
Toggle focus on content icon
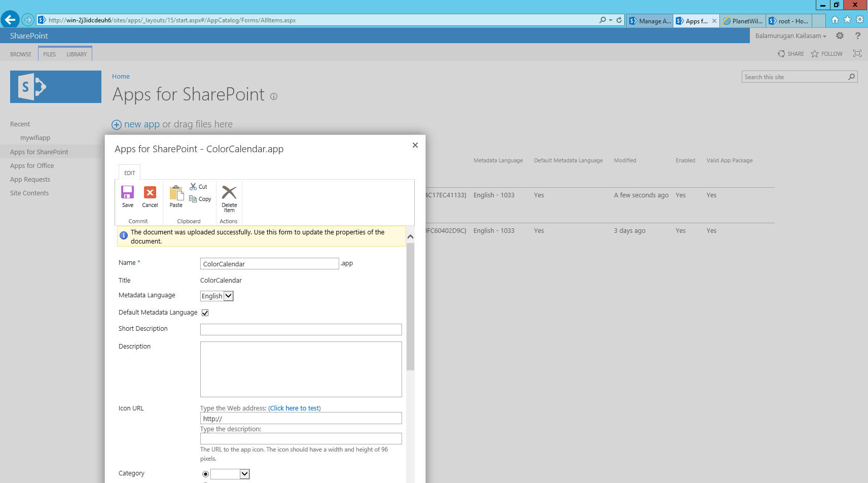857,53
